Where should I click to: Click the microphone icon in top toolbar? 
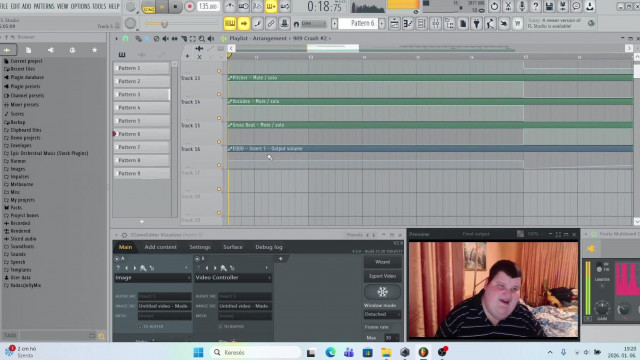pyautogui.click(x=522, y=6)
